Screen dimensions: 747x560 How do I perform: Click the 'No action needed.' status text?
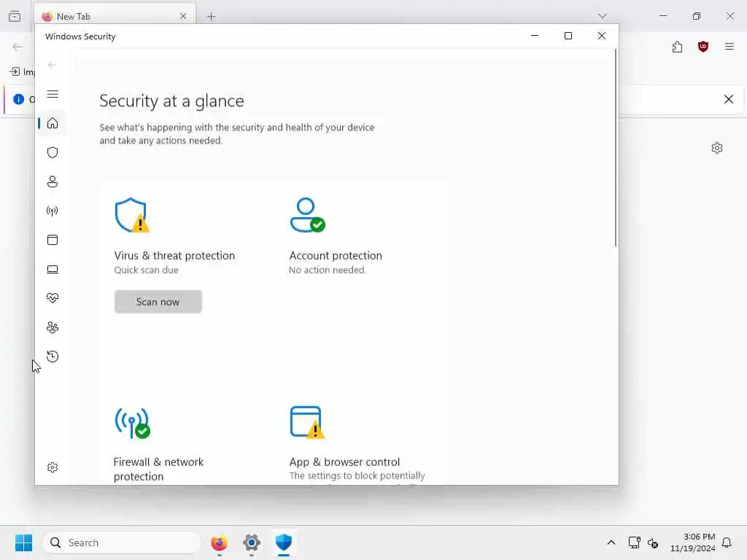(328, 270)
